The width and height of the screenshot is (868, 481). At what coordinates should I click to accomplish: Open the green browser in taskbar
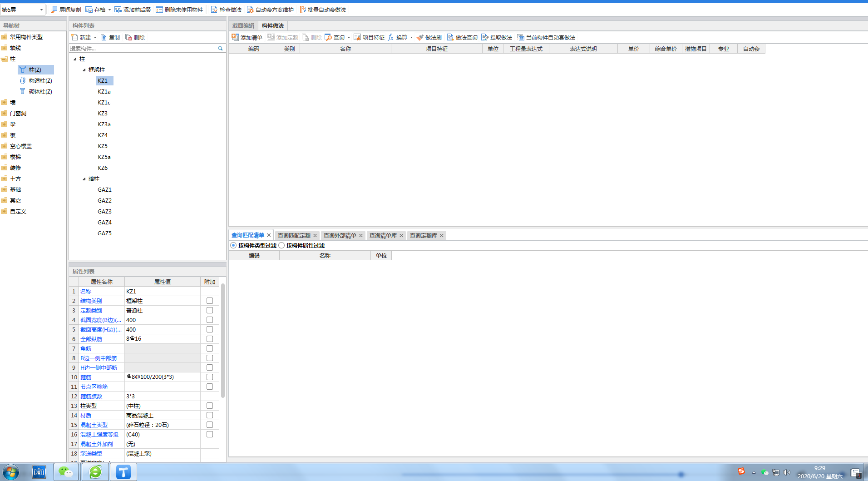pos(95,472)
